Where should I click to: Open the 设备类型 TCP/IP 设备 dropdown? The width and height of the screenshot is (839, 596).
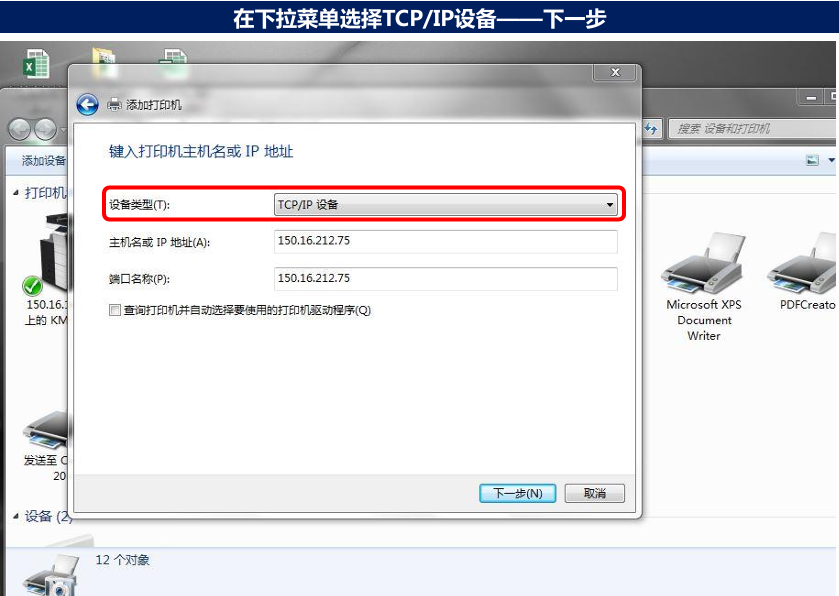tap(445, 204)
